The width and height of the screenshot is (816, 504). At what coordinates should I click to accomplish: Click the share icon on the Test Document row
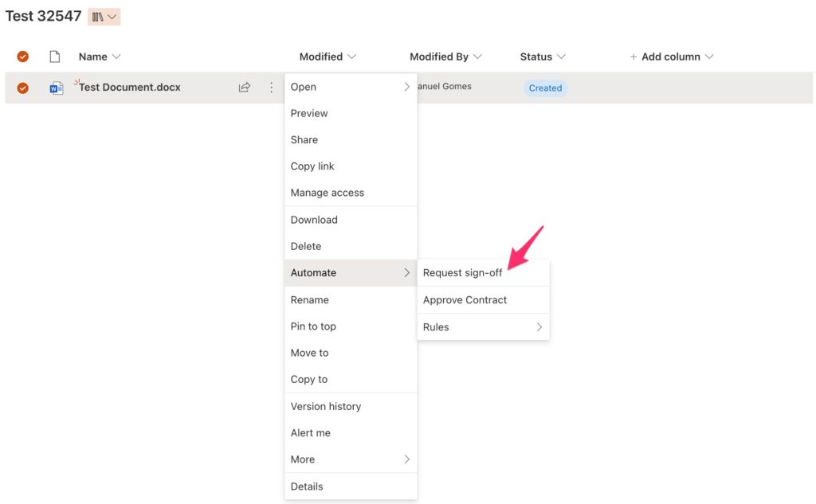pyautogui.click(x=245, y=87)
